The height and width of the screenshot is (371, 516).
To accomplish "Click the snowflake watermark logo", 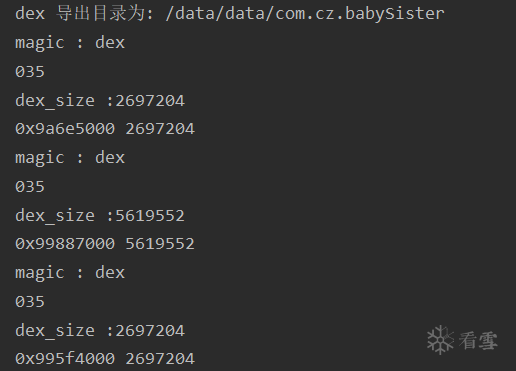I will tap(440, 340).
